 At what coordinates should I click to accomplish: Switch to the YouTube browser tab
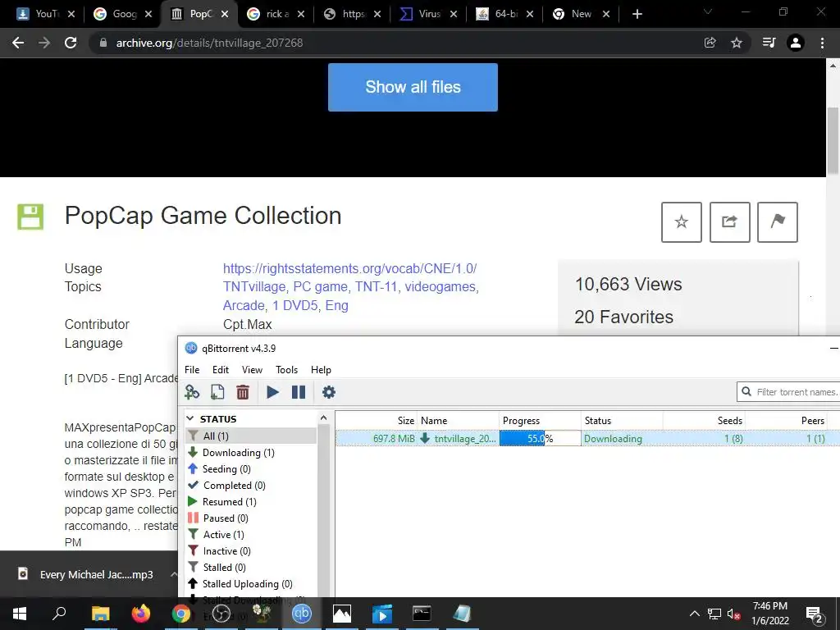point(46,14)
